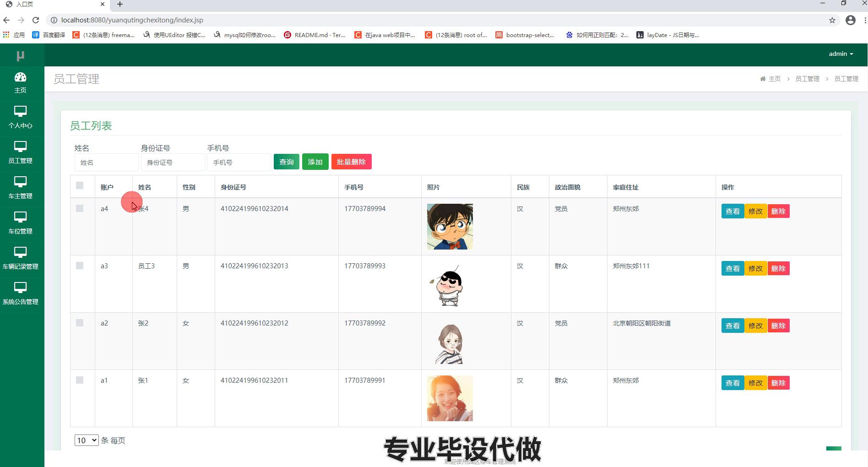Click the 添加 add button
Screen dimensions: 868x467
pos(315,162)
